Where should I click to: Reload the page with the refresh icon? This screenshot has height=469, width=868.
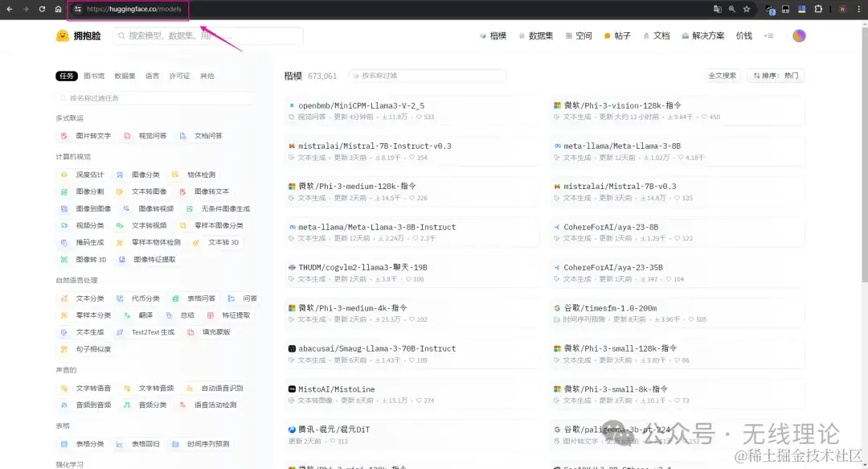(42, 9)
